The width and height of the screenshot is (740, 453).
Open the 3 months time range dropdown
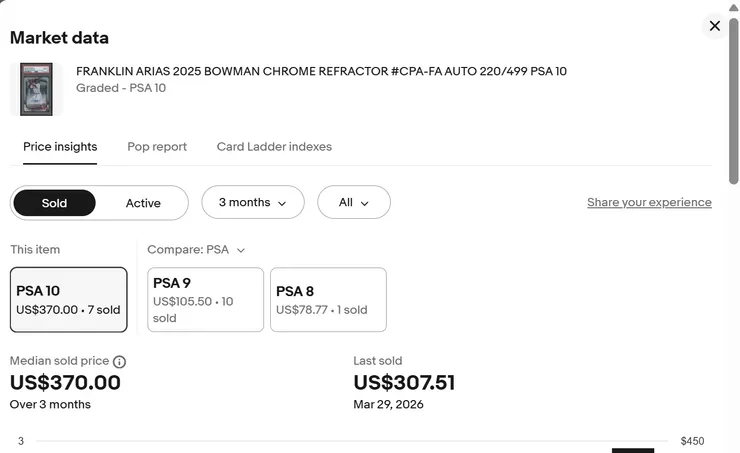(x=252, y=202)
